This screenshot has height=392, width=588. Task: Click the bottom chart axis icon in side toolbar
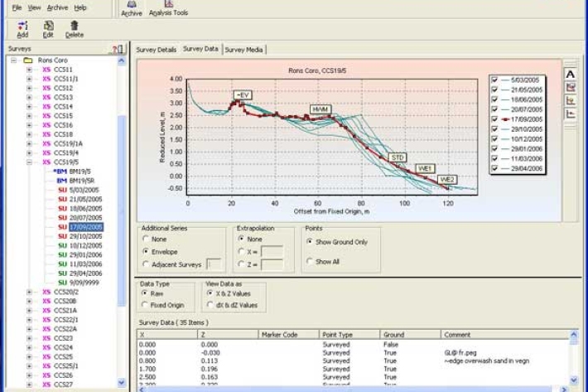(x=571, y=114)
